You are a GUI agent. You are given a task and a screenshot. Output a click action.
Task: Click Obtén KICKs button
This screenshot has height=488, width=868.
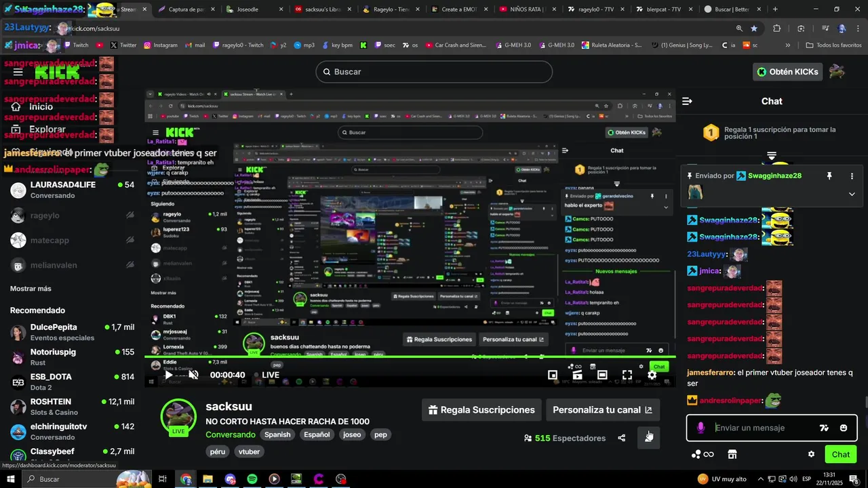(x=787, y=72)
